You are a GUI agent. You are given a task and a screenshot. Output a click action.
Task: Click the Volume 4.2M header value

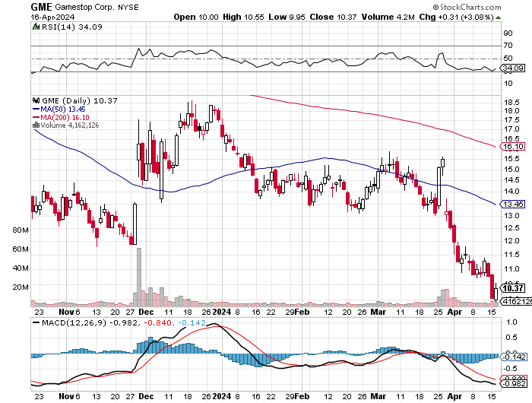point(388,17)
